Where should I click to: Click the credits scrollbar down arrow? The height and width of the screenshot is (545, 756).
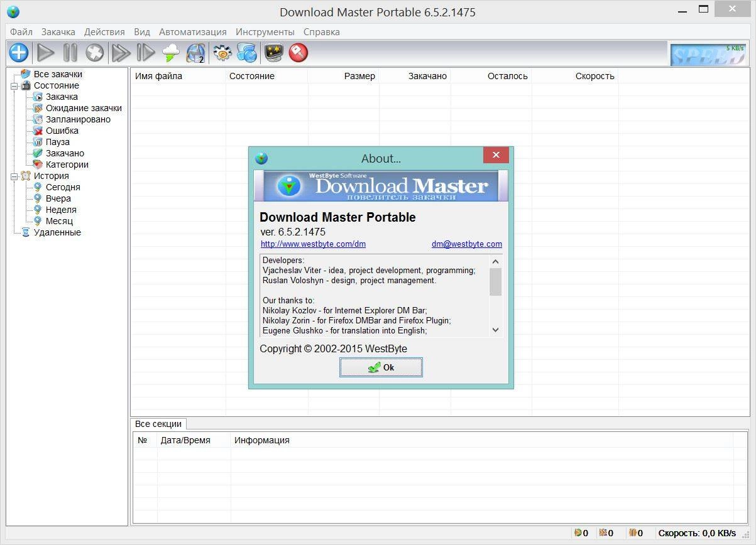[495, 330]
